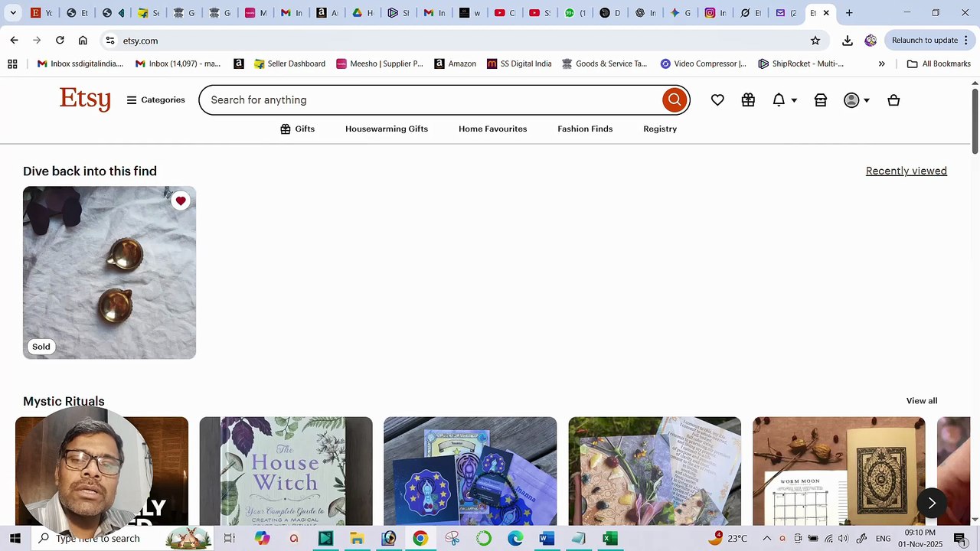Expand the notifications dropdown arrow
This screenshot has width=980, height=551.
click(x=794, y=100)
